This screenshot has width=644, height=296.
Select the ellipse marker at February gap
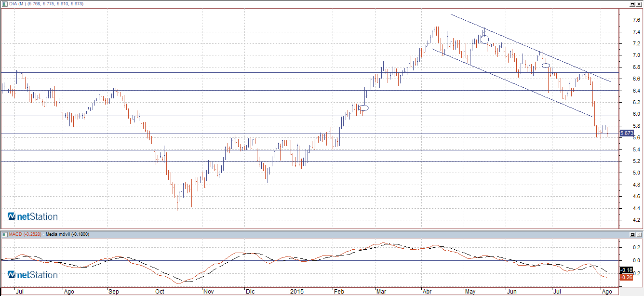pos(364,108)
